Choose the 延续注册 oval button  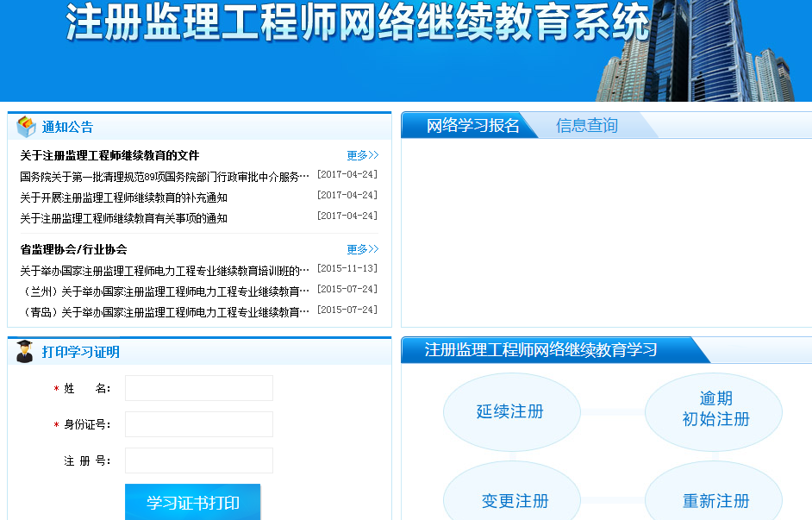(x=511, y=411)
